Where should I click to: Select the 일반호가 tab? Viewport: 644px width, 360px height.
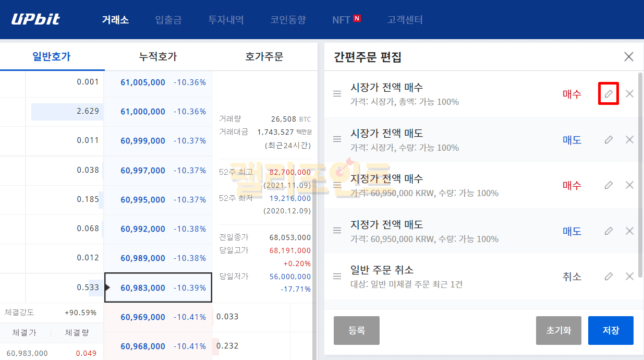pyautogui.click(x=51, y=57)
